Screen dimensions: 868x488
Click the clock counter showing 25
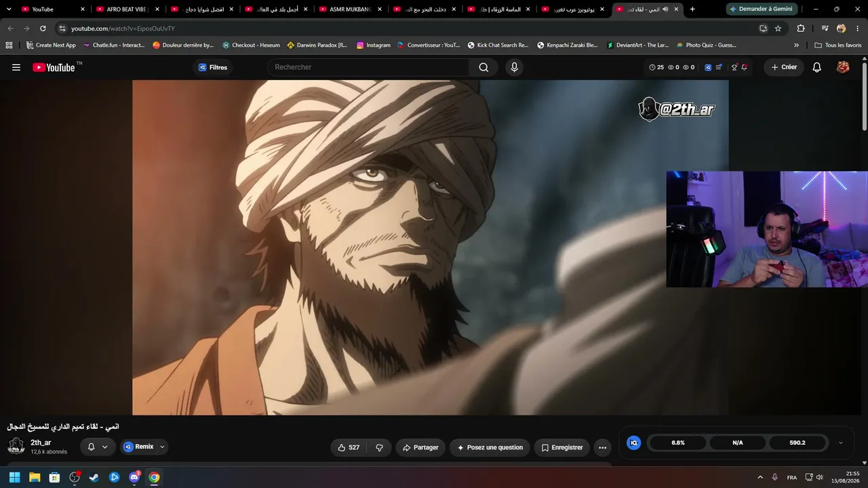click(656, 67)
